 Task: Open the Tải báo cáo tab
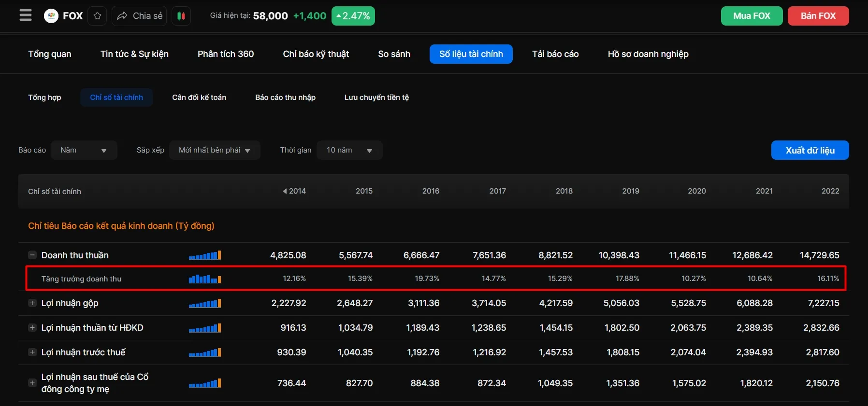(555, 54)
